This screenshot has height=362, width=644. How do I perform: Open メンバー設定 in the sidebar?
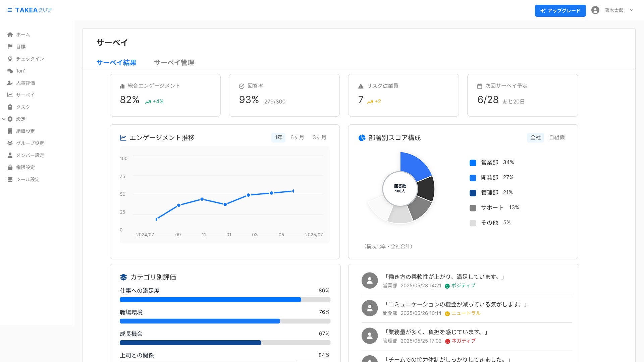(x=30, y=155)
